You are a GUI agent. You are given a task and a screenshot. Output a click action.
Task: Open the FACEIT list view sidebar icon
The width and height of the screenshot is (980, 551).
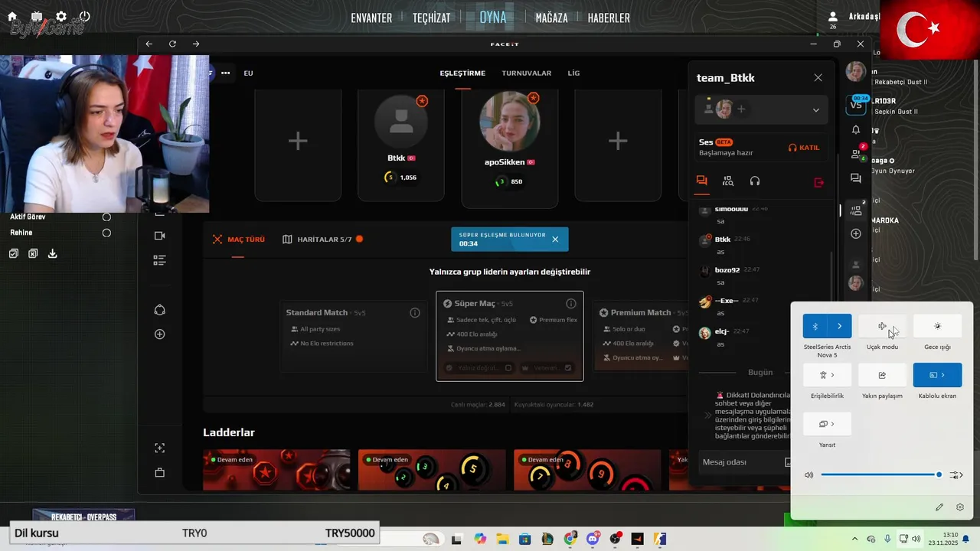pyautogui.click(x=159, y=260)
